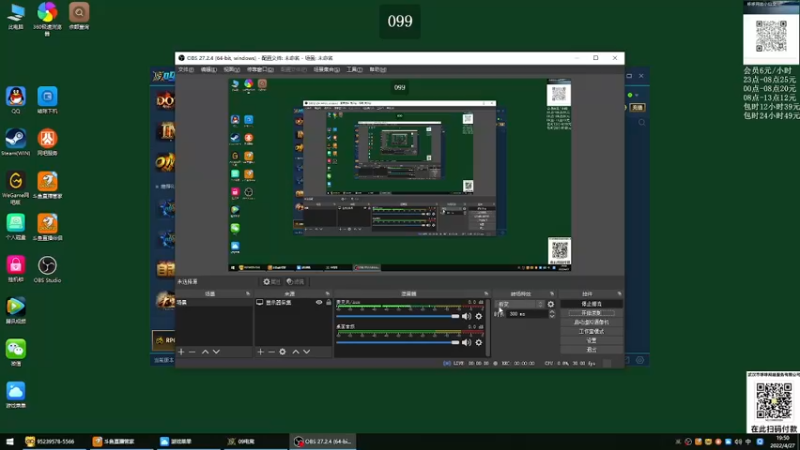Open the WeChat desktop icon
Viewport: 800px width, 450px height.
(16, 352)
